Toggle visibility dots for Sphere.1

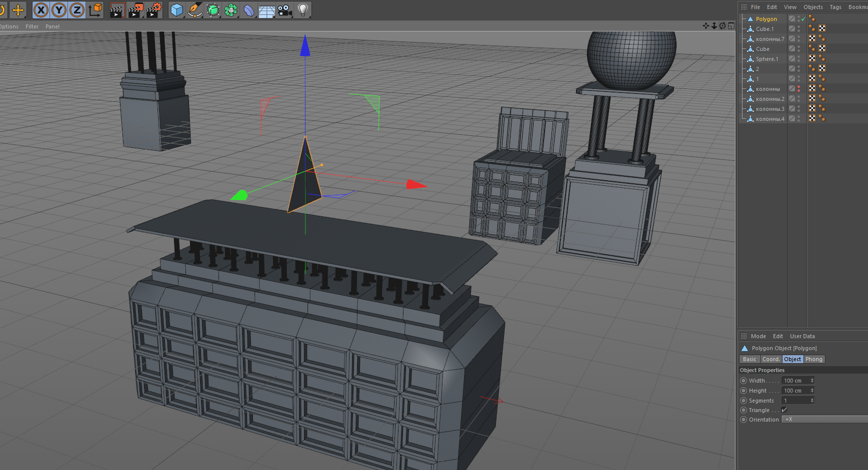click(x=799, y=59)
